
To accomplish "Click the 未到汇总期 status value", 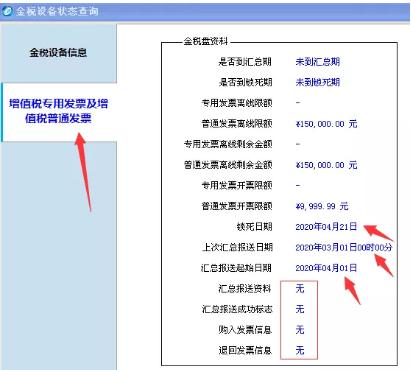I will (318, 62).
